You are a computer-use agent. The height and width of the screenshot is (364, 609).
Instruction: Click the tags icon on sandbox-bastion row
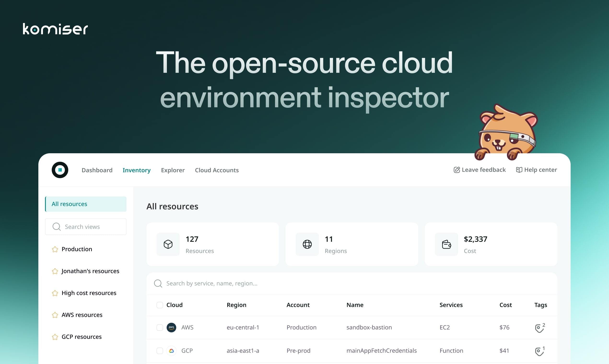click(x=539, y=328)
